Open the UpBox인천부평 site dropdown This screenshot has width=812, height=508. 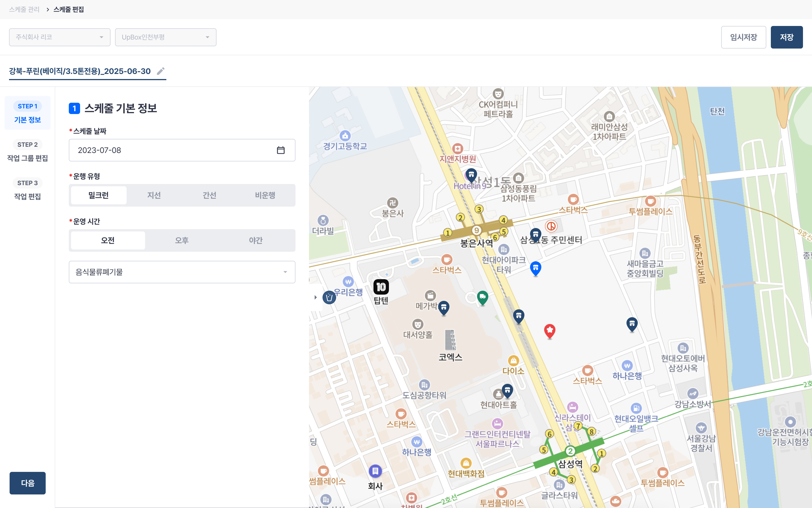coord(166,37)
